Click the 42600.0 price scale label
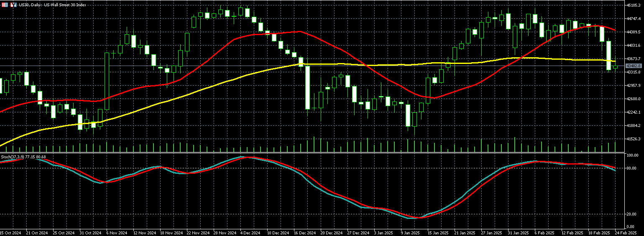 (634, 99)
